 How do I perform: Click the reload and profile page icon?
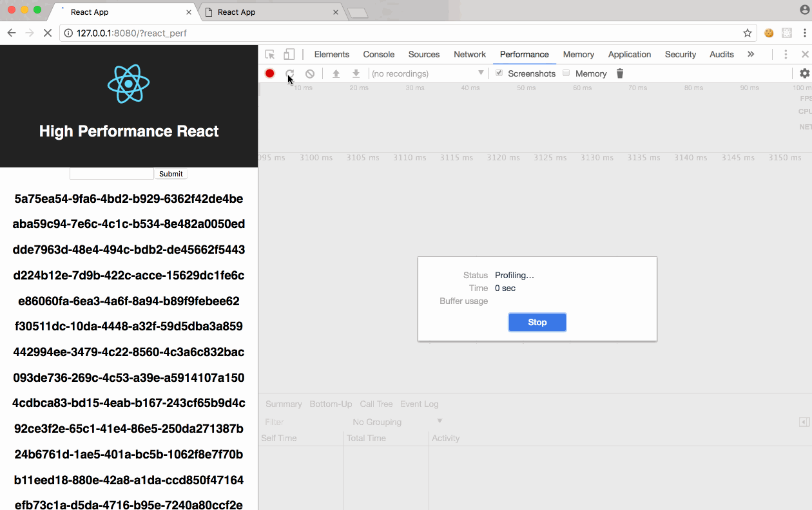pyautogui.click(x=290, y=73)
